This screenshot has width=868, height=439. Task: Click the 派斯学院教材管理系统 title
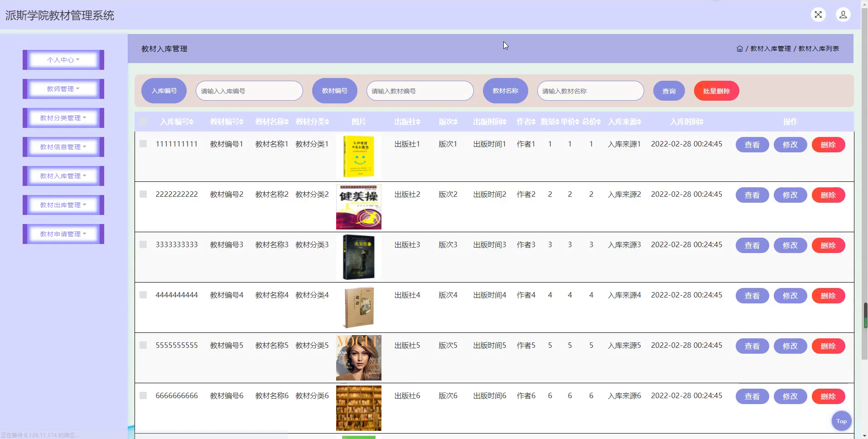(x=60, y=15)
